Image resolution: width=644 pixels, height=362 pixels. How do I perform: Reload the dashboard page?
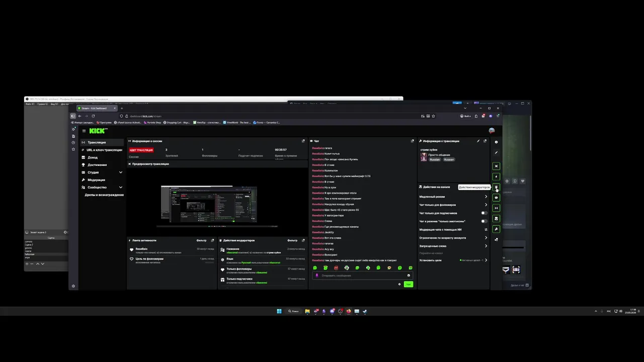(x=93, y=116)
